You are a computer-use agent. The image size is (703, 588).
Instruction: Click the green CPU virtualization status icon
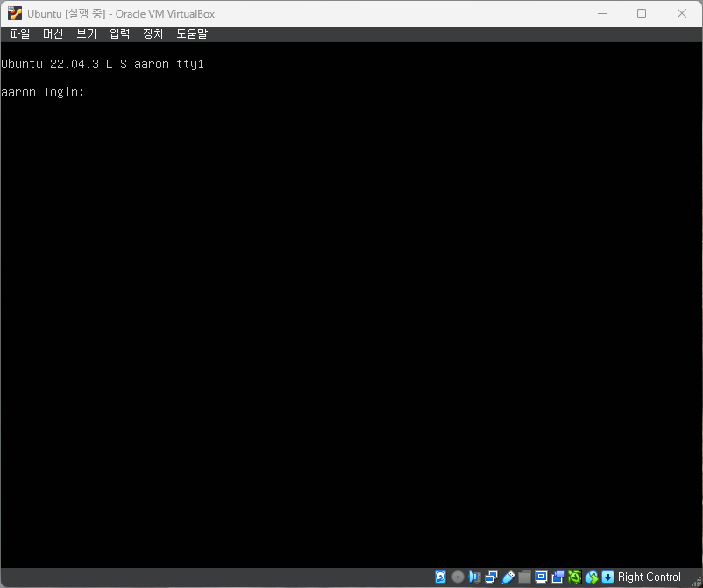tap(574, 577)
